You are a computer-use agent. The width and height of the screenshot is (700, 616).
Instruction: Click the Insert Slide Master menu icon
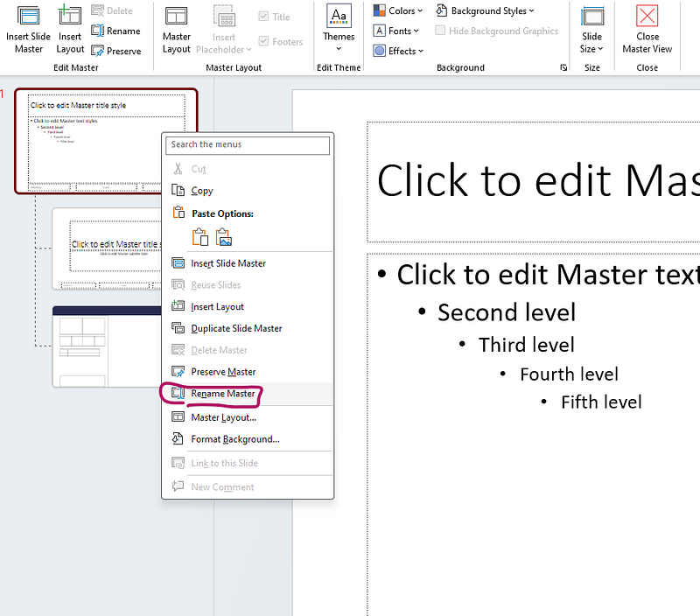tap(178, 262)
